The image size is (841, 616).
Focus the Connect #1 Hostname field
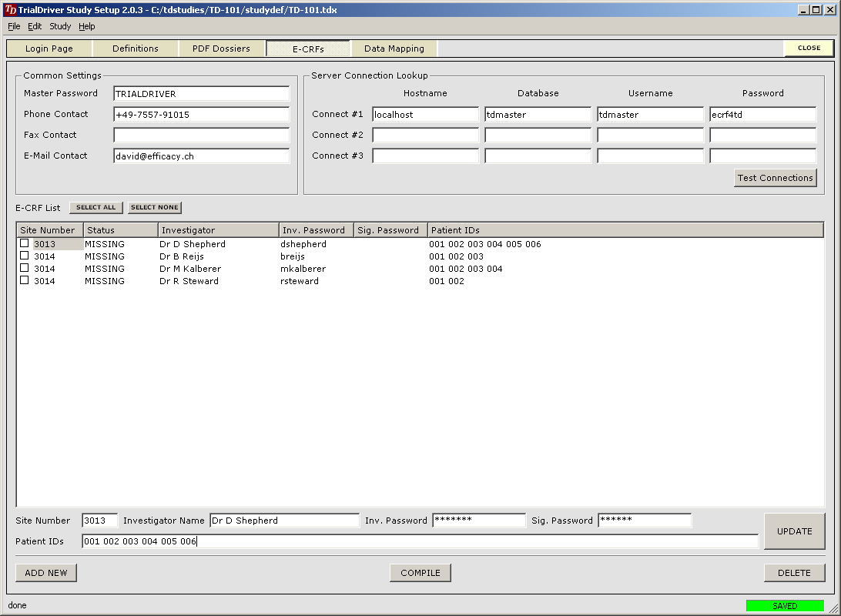pos(425,115)
